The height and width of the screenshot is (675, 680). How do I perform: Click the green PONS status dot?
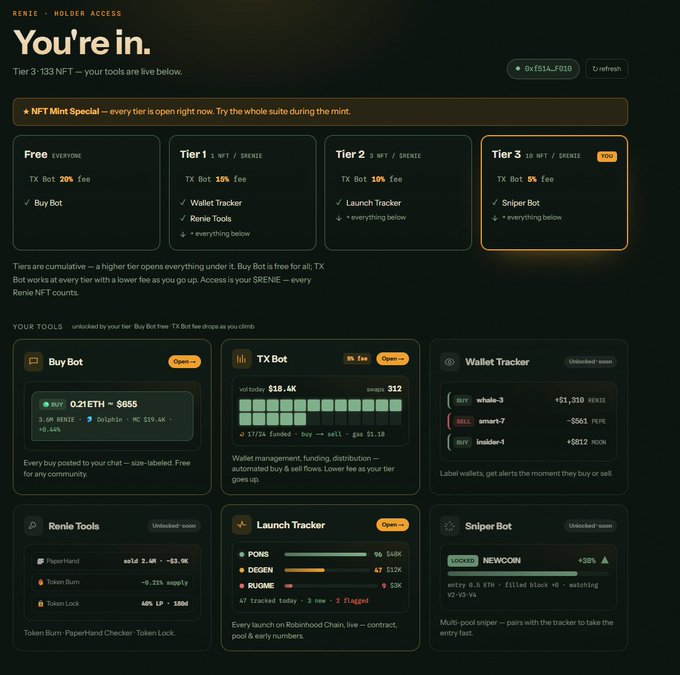coord(242,554)
